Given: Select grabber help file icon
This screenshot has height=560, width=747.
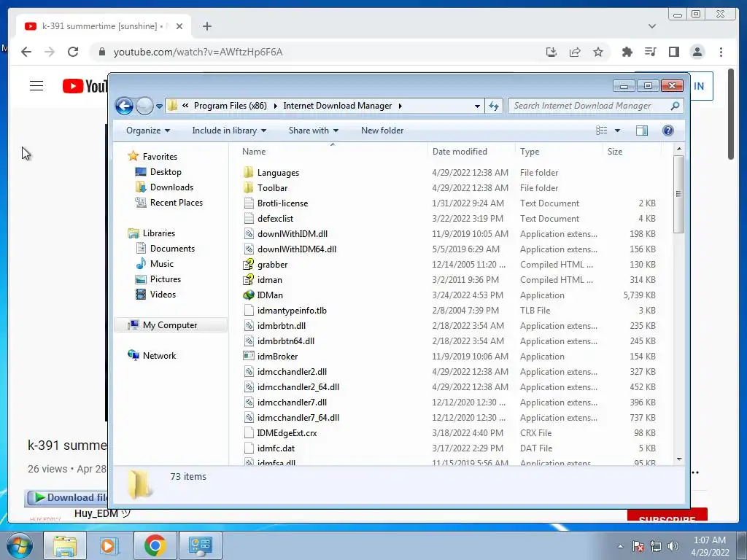Looking at the screenshot, I should point(248,264).
